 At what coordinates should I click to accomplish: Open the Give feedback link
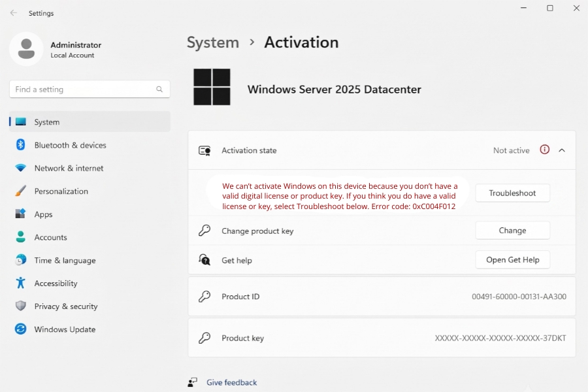[x=231, y=382]
